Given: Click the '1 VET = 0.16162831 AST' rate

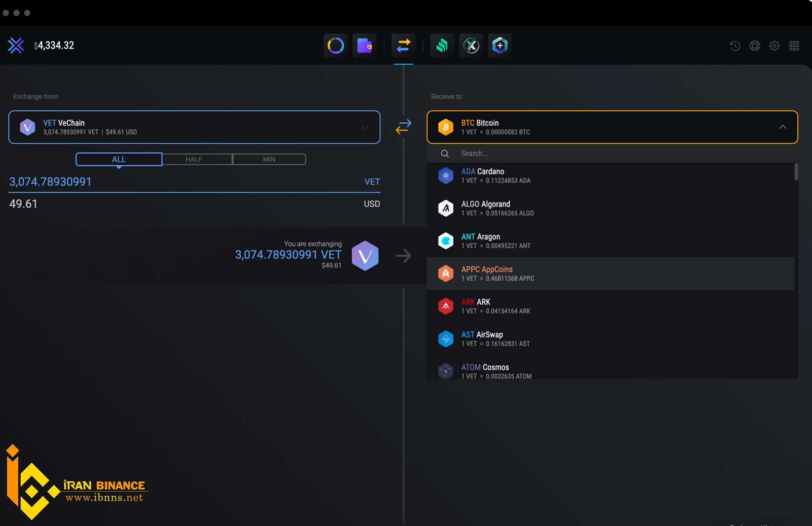Looking at the screenshot, I should 495,344.
